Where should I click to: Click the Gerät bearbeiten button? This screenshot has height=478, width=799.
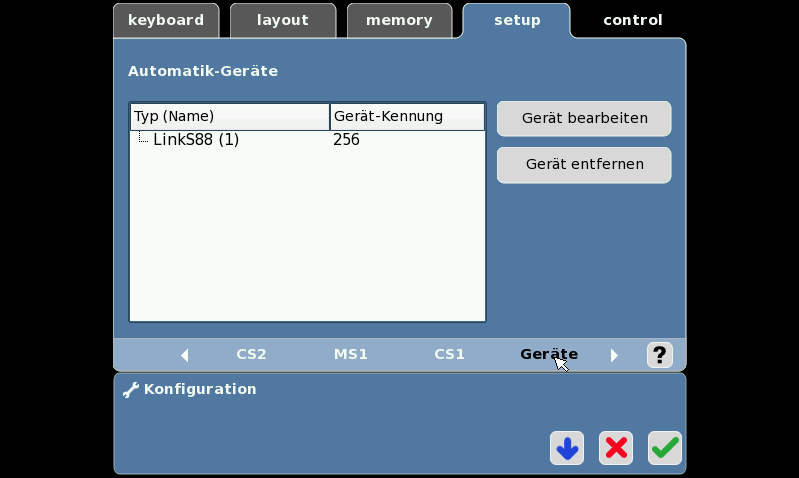(x=584, y=118)
